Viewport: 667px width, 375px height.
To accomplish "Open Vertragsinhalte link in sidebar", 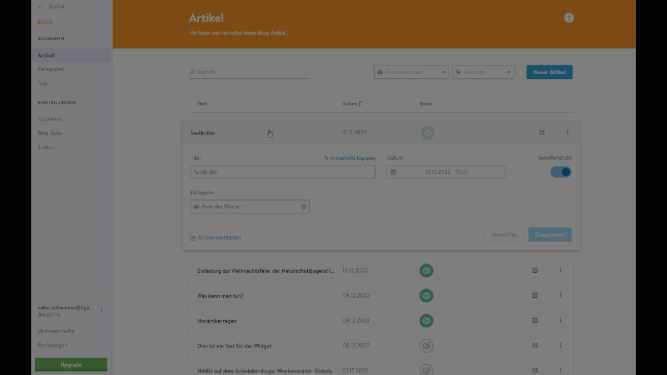I will click(56, 331).
